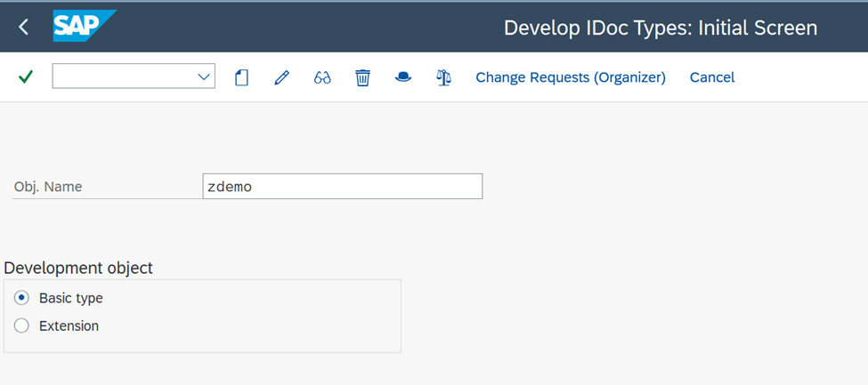Click the Develop IDoc Types screen title
The height and width of the screenshot is (385, 868).
[661, 28]
